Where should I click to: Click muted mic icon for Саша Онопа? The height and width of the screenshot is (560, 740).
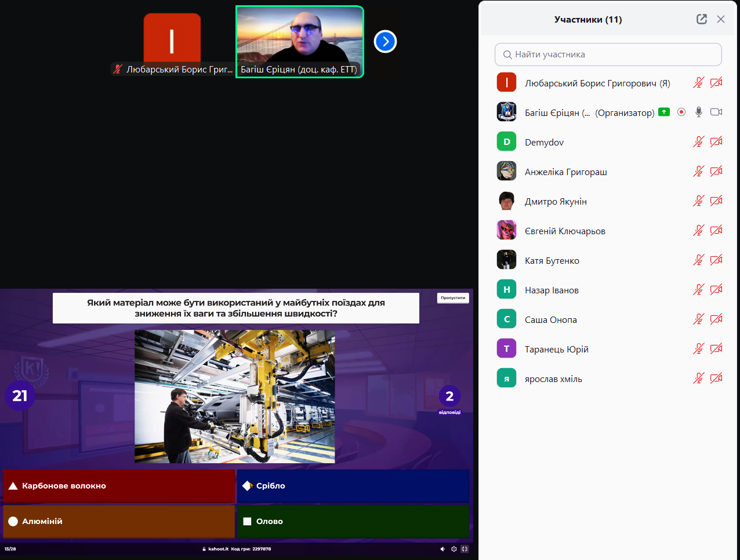(699, 319)
